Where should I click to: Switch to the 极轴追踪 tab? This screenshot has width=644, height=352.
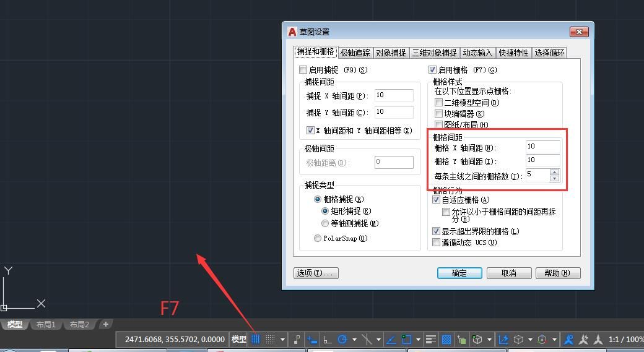[355, 53]
